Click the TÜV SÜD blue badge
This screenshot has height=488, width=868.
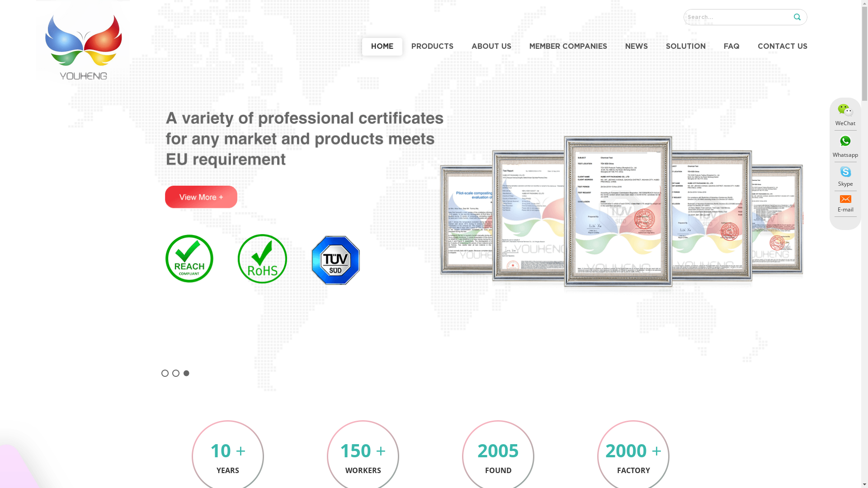coord(335,260)
